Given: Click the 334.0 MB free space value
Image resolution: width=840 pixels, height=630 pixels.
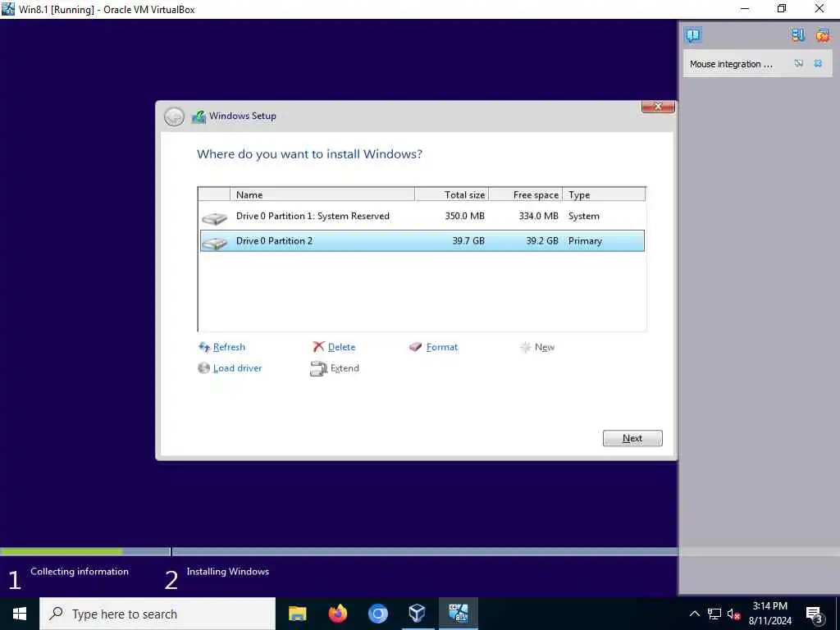Looking at the screenshot, I should tap(538, 217).
